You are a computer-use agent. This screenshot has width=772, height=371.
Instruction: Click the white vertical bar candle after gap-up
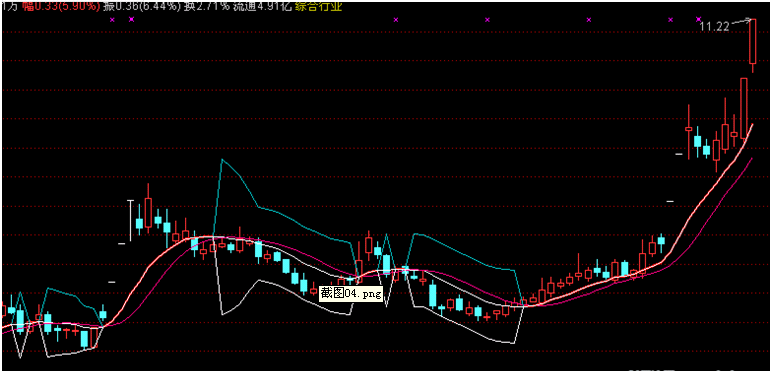coord(130,220)
